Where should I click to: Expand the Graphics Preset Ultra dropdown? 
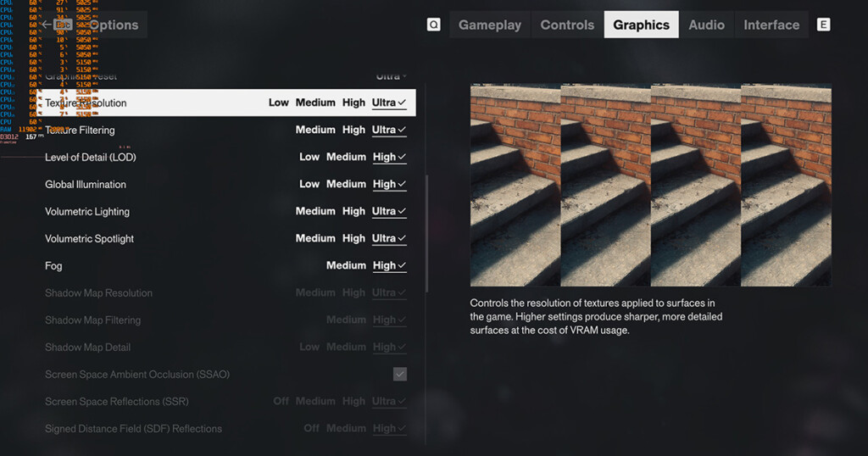(x=392, y=76)
